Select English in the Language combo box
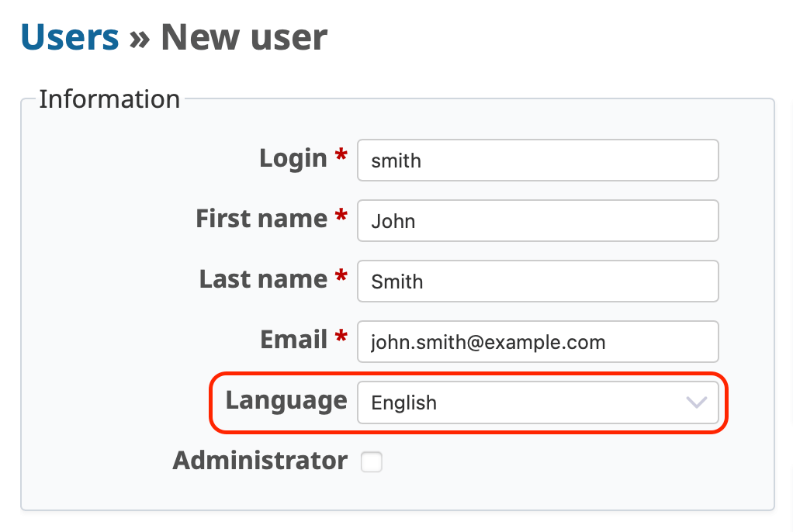 tap(538, 402)
